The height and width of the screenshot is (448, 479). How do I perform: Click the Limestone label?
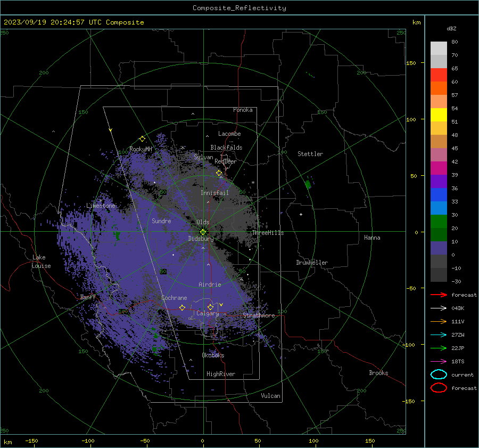pyautogui.click(x=101, y=206)
